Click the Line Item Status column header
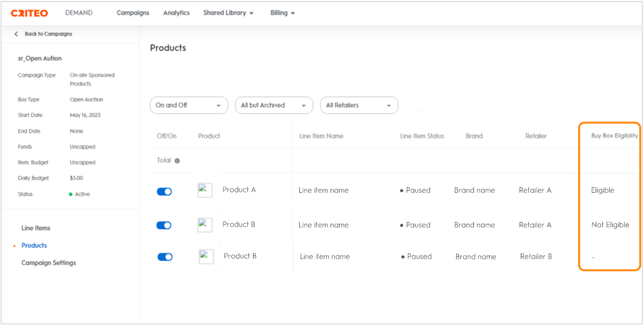Viewport: 644px width, 325px height. coord(422,136)
